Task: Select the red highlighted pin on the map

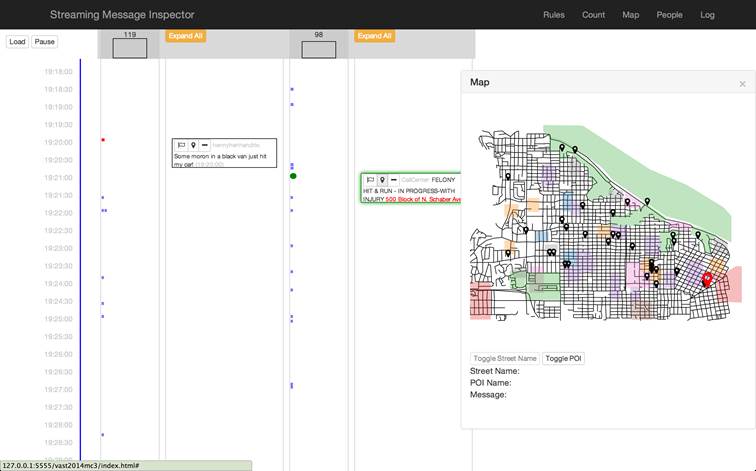Action: pos(707,280)
